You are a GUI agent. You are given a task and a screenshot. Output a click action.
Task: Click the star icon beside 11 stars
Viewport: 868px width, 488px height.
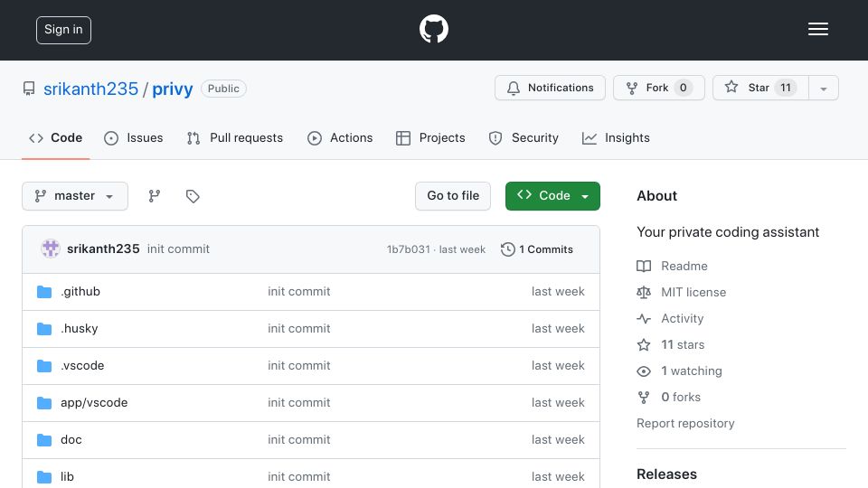(x=644, y=344)
